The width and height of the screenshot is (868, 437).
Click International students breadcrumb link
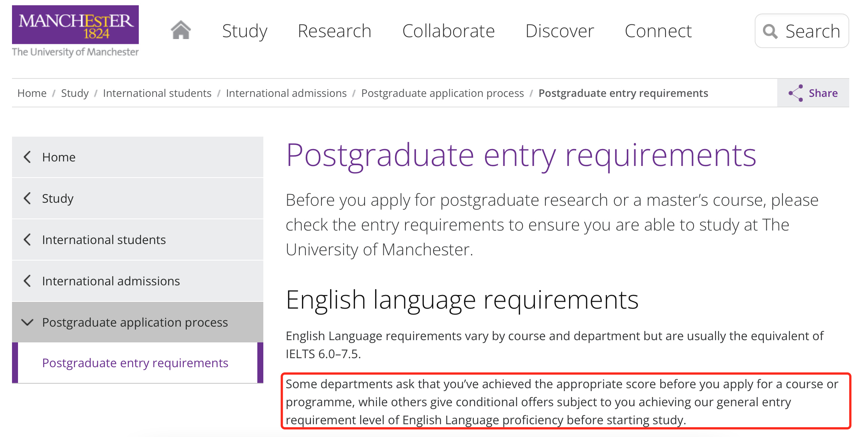pos(157,93)
